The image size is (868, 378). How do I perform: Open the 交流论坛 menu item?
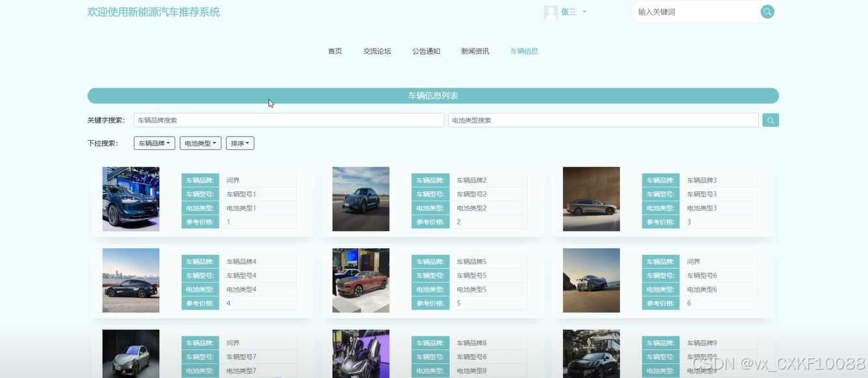(377, 51)
